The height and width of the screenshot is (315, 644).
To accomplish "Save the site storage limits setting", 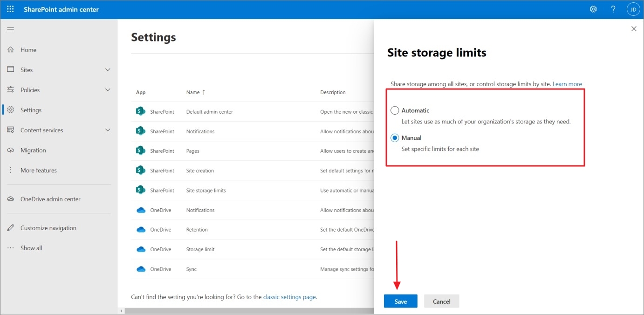I will [x=401, y=301].
